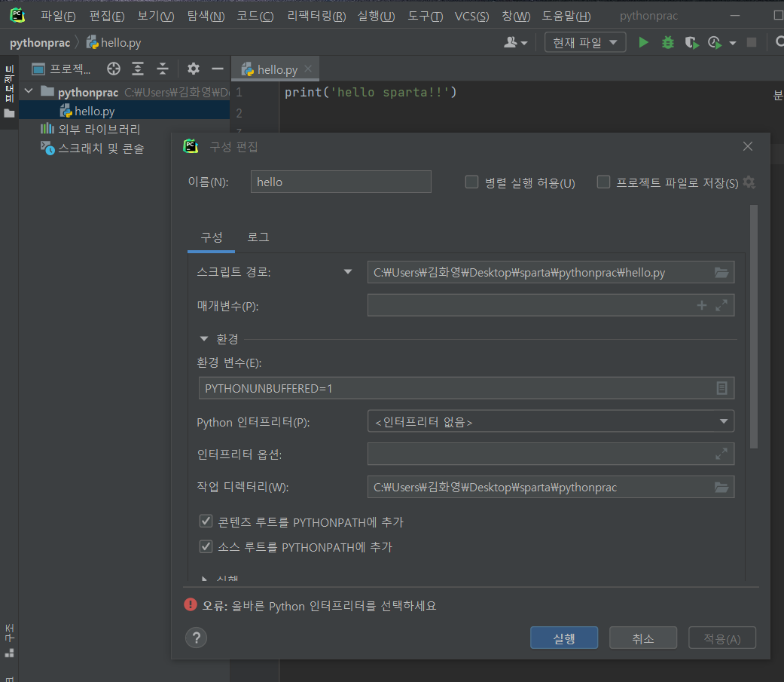Browse working directory with folder icon
The image size is (784, 682).
[721, 487]
